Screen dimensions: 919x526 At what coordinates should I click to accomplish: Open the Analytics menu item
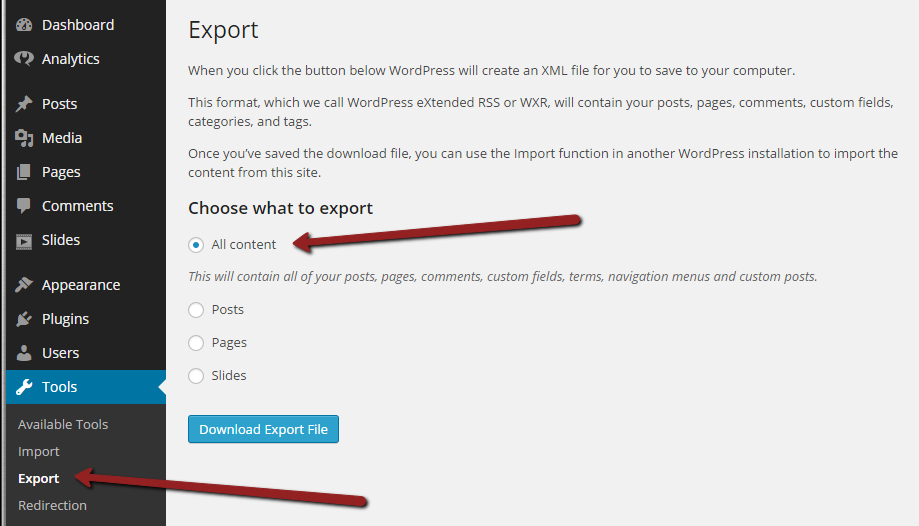(x=70, y=59)
